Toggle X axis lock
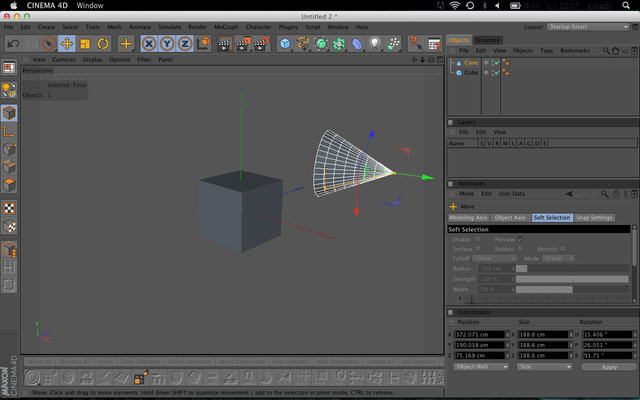The image size is (640, 400). pos(149,44)
